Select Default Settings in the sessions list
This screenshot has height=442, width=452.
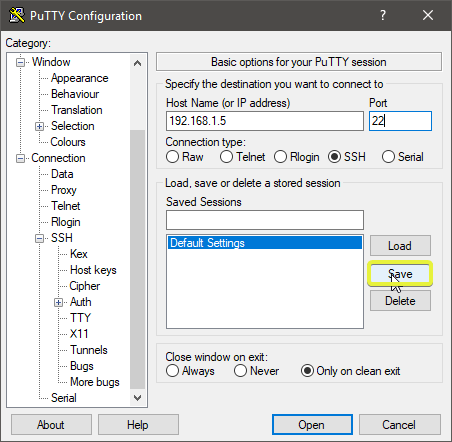pyautogui.click(x=265, y=243)
